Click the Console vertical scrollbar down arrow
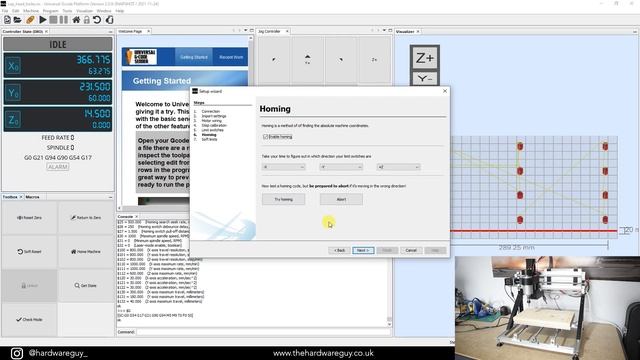The height and width of the screenshot is (360, 640). point(389,324)
